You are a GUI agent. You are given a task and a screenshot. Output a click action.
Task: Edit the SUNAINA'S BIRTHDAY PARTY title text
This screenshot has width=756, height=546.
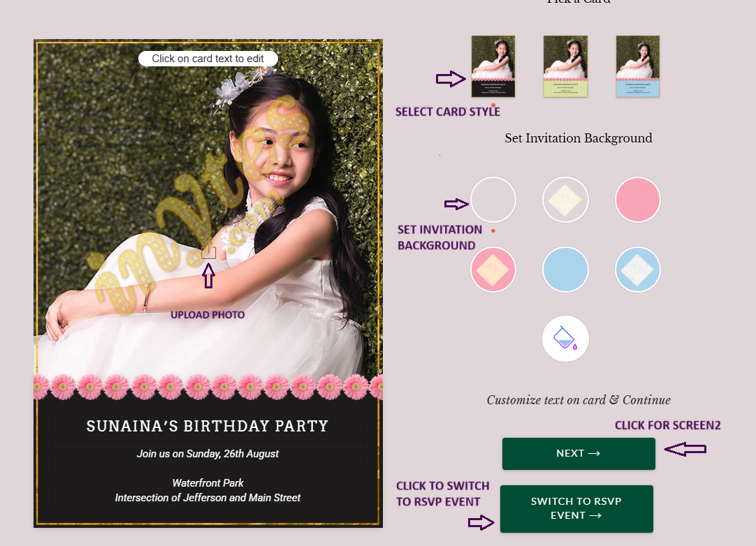click(x=208, y=426)
